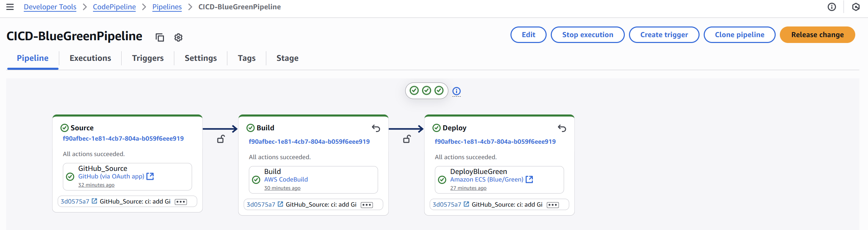868x230 pixels.
Task: Click the Release change button
Action: (817, 35)
